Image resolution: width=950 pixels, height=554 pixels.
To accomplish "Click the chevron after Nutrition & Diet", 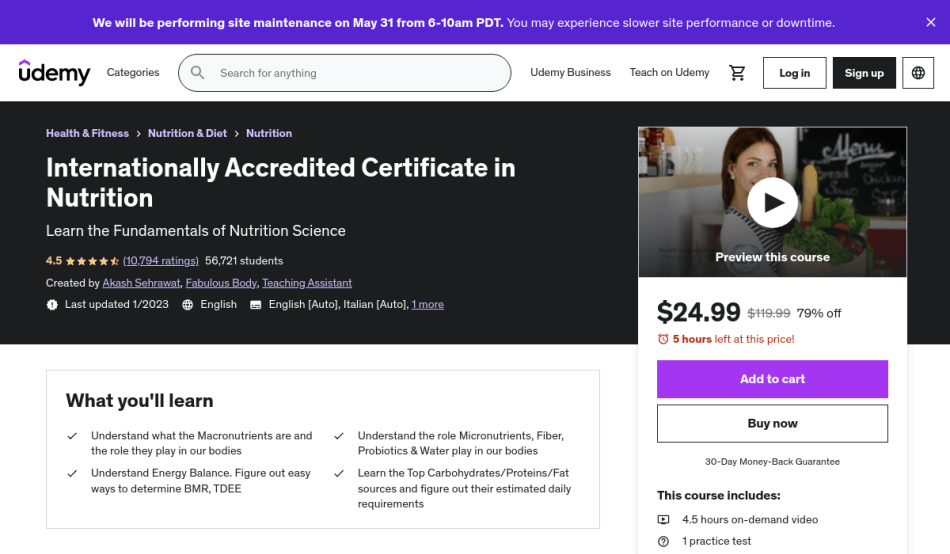I will tap(236, 134).
